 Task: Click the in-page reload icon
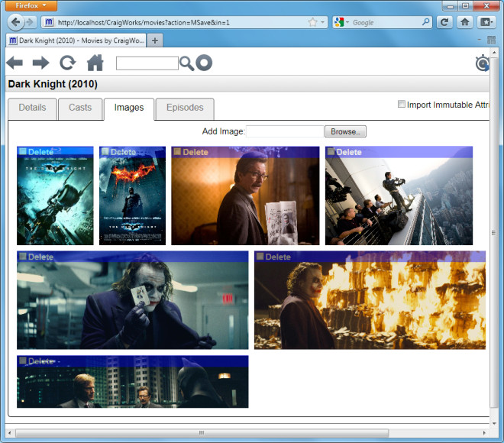(x=68, y=63)
